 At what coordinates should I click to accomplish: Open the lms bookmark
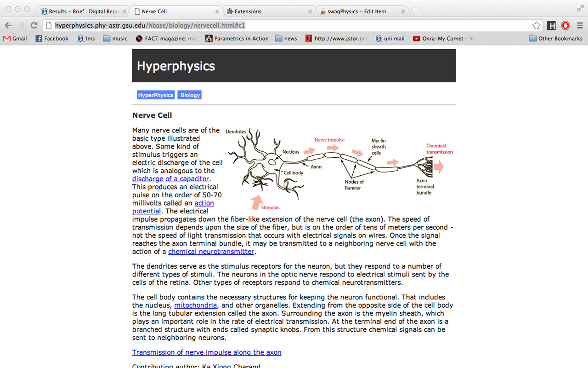(86, 39)
